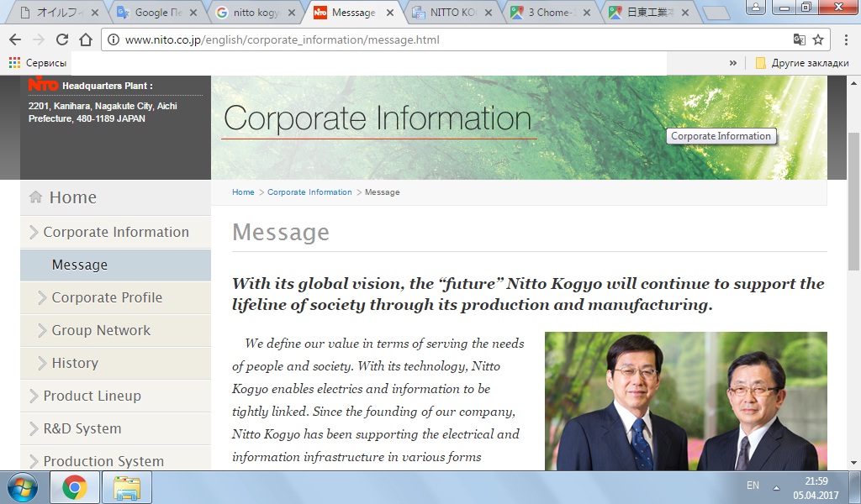The height and width of the screenshot is (504, 861).
Task: Close the NITTO KO tab
Action: point(489,12)
